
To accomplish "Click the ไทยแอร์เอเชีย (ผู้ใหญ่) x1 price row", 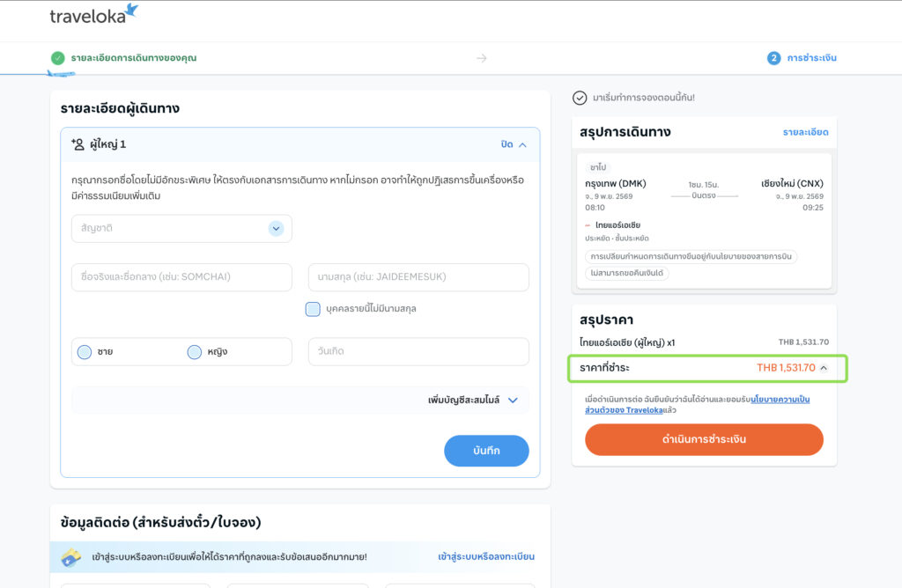I will pyautogui.click(x=704, y=342).
